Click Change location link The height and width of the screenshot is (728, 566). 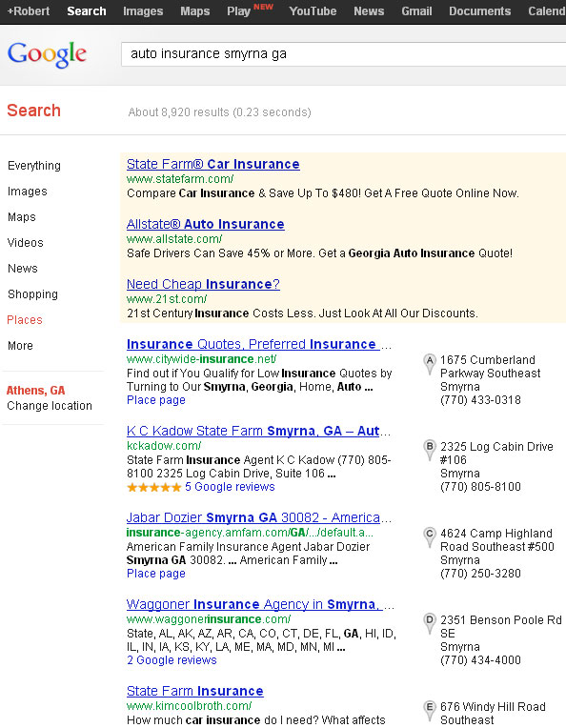[x=50, y=406]
